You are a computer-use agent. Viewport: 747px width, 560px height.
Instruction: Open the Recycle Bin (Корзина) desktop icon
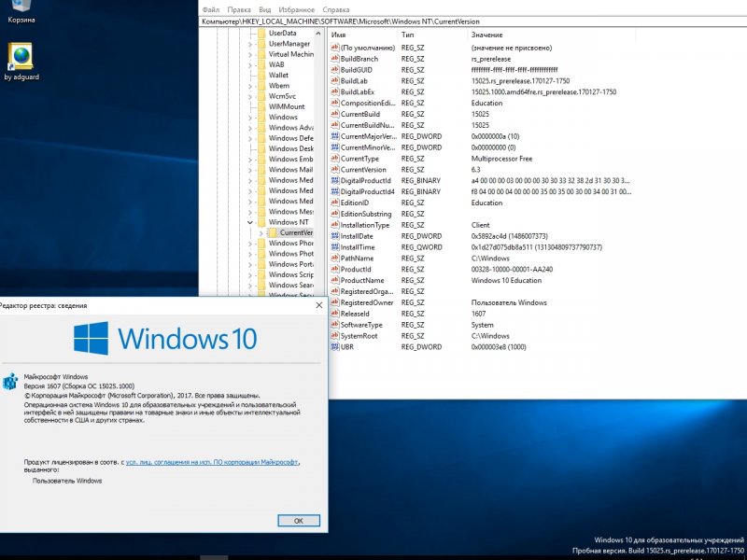(x=21, y=10)
